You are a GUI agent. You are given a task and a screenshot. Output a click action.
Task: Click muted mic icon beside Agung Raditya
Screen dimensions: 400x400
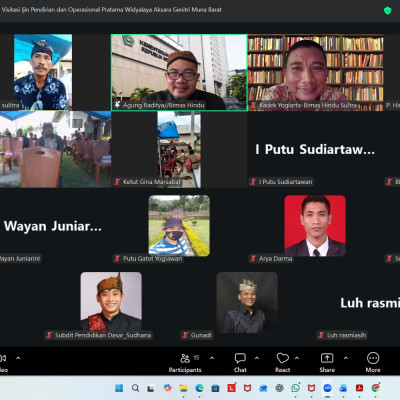(117, 105)
